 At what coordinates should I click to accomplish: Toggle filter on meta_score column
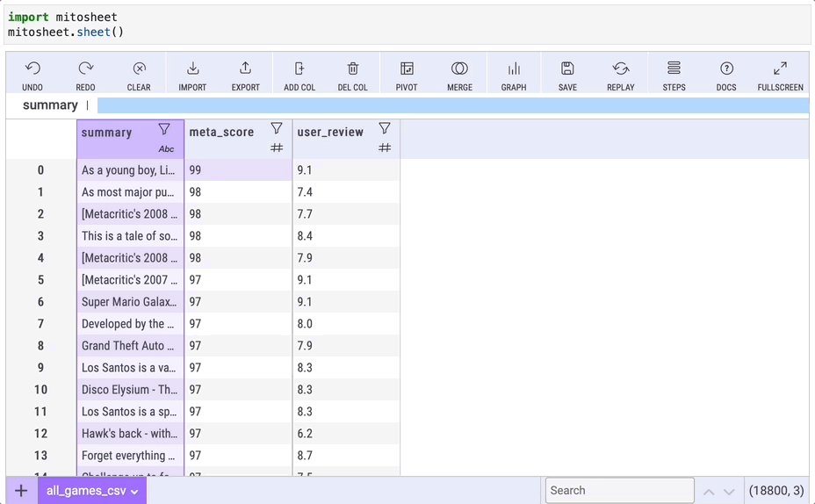[277, 128]
